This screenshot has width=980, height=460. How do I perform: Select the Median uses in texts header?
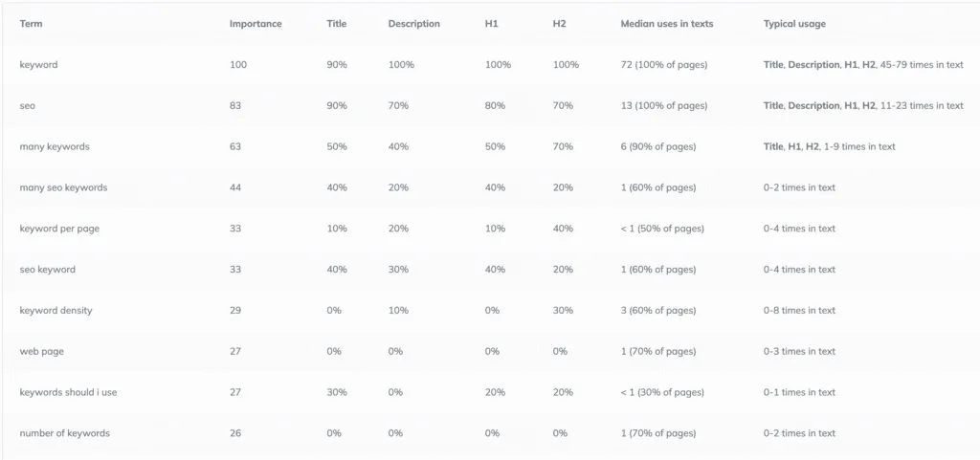(667, 24)
